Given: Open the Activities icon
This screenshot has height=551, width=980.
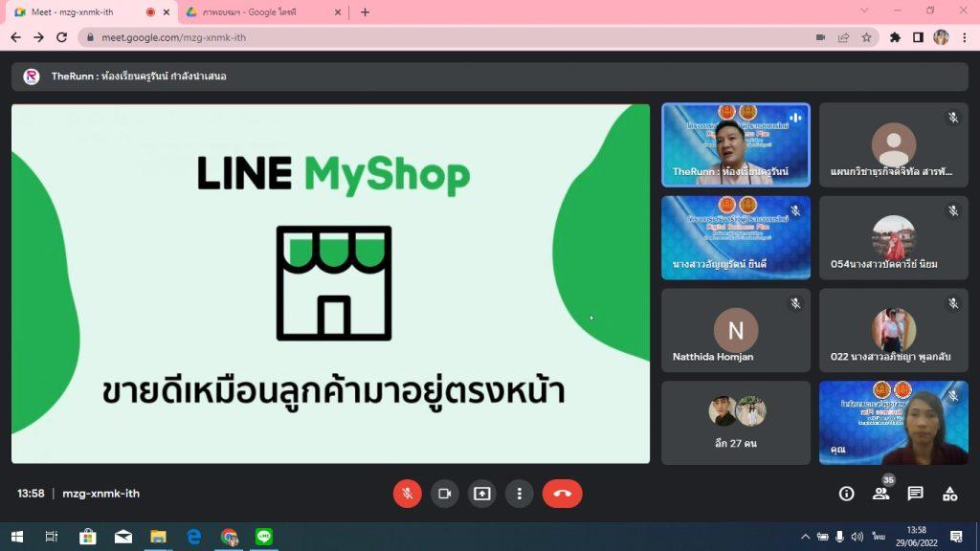Looking at the screenshot, I should (x=950, y=494).
